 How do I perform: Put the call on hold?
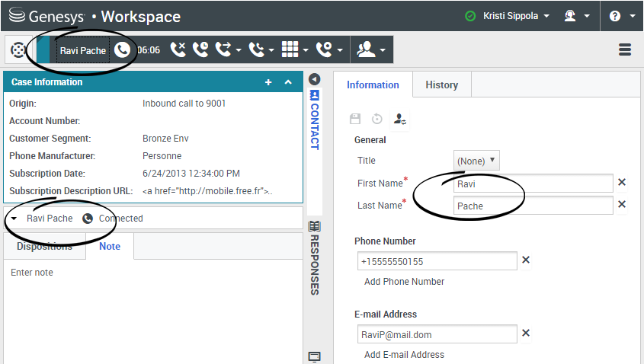click(x=200, y=50)
